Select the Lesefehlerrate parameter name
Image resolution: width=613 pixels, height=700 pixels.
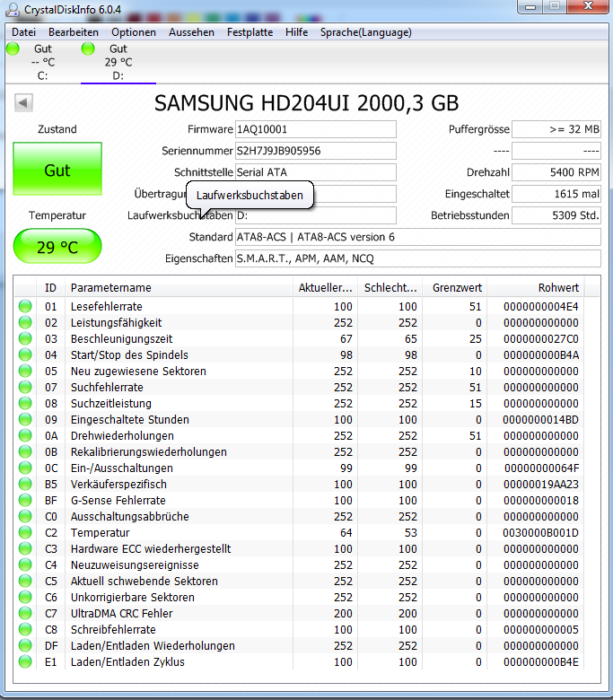click(x=106, y=306)
